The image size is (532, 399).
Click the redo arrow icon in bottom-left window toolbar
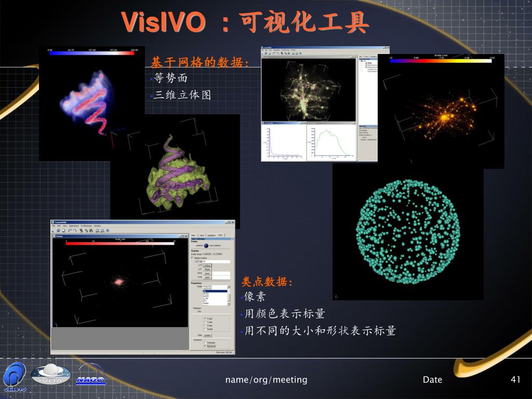pos(75,231)
